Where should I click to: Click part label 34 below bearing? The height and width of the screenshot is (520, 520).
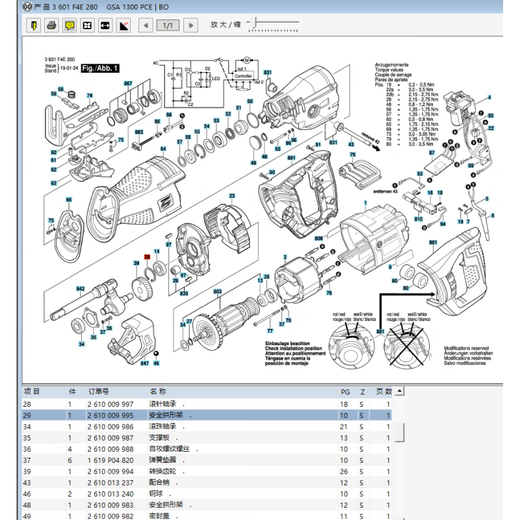pos(82,344)
